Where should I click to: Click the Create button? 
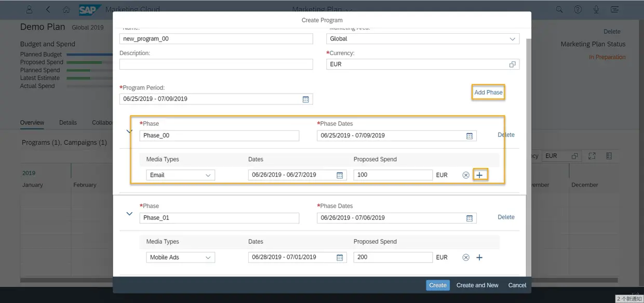pyautogui.click(x=438, y=285)
